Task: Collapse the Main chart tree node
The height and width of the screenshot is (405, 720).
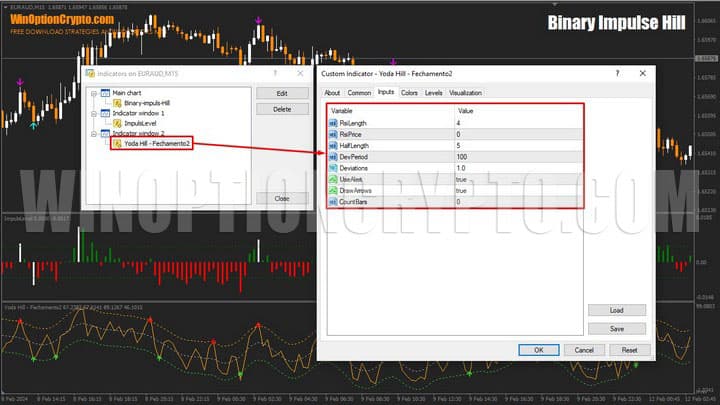Action: click(93, 93)
